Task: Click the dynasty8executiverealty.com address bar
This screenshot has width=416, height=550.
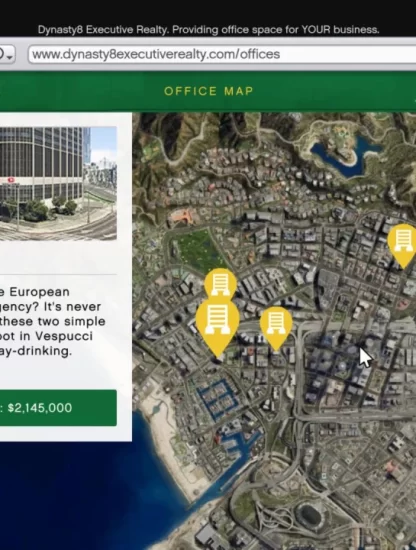Action: (x=222, y=54)
